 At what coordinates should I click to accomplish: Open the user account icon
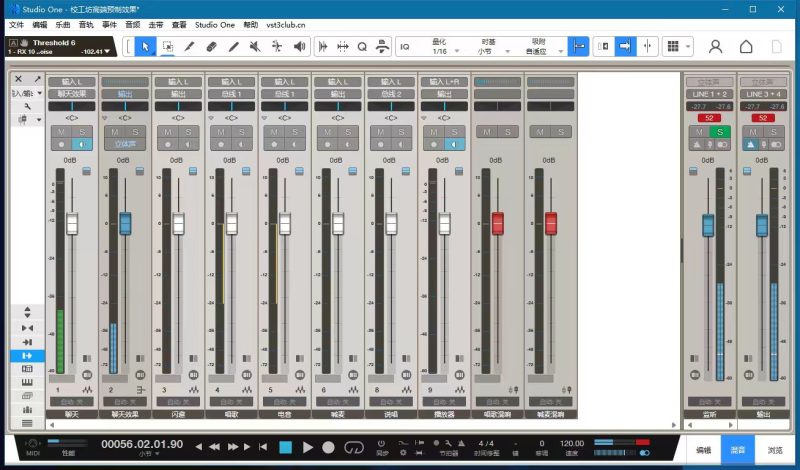click(x=716, y=47)
